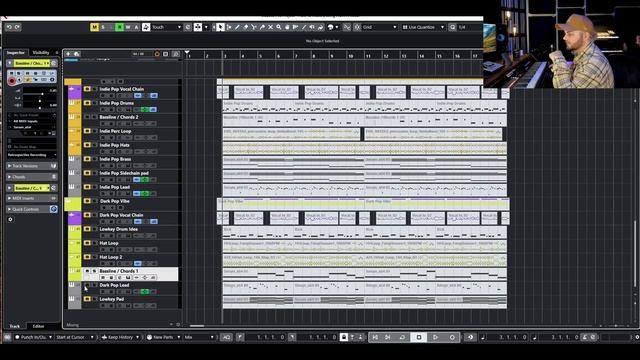The image size is (640, 360).
Task: Select the Indie Pop Vocal Chain track
Action: pos(122,89)
